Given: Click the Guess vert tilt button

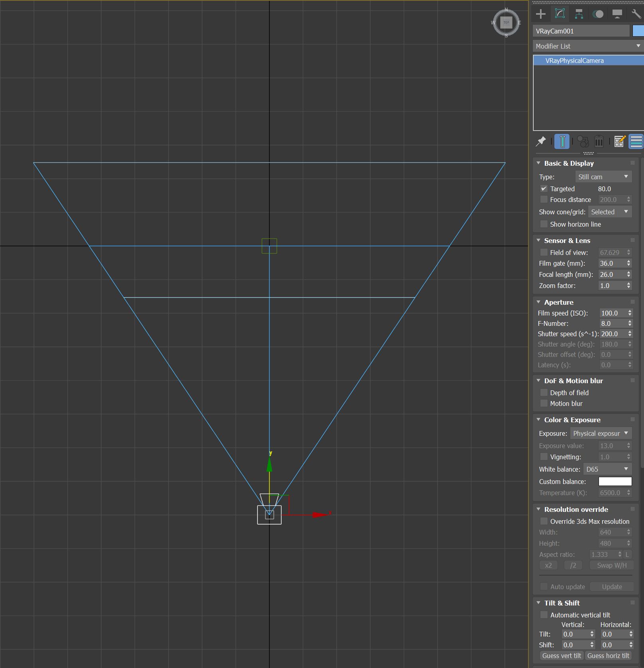Looking at the screenshot, I should coord(562,656).
